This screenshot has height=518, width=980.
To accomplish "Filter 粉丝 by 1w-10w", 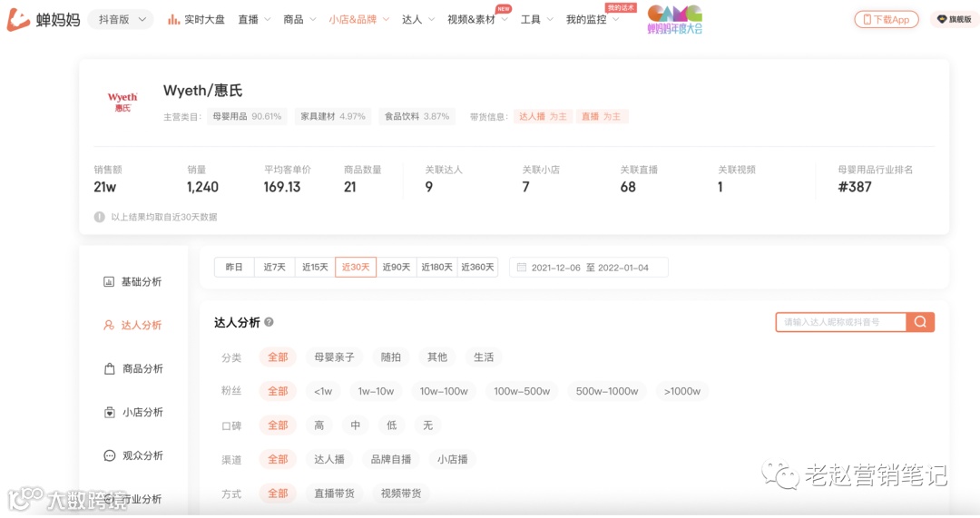I will point(376,391).
